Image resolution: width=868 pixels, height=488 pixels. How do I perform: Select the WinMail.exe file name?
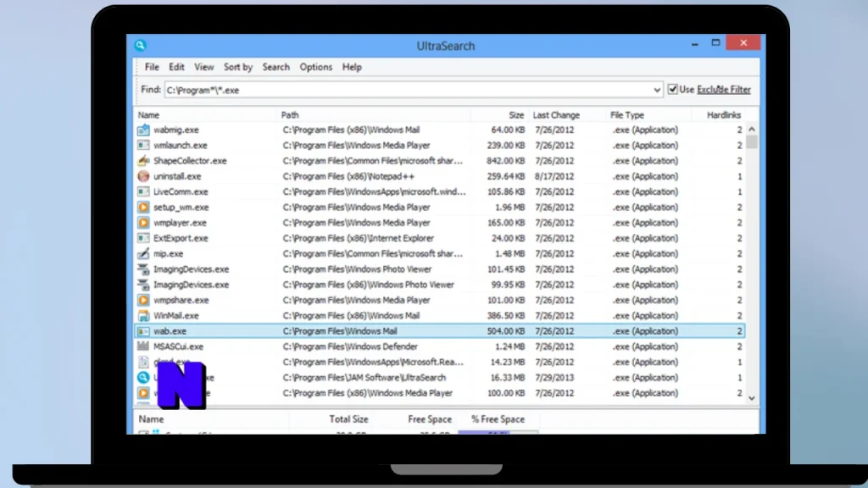176,316
